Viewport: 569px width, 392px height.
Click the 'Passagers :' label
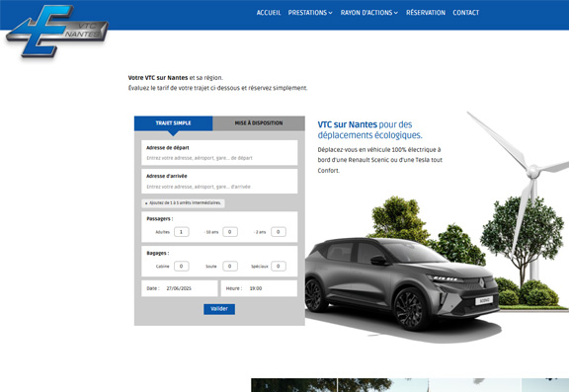click(x=160, y=218)
